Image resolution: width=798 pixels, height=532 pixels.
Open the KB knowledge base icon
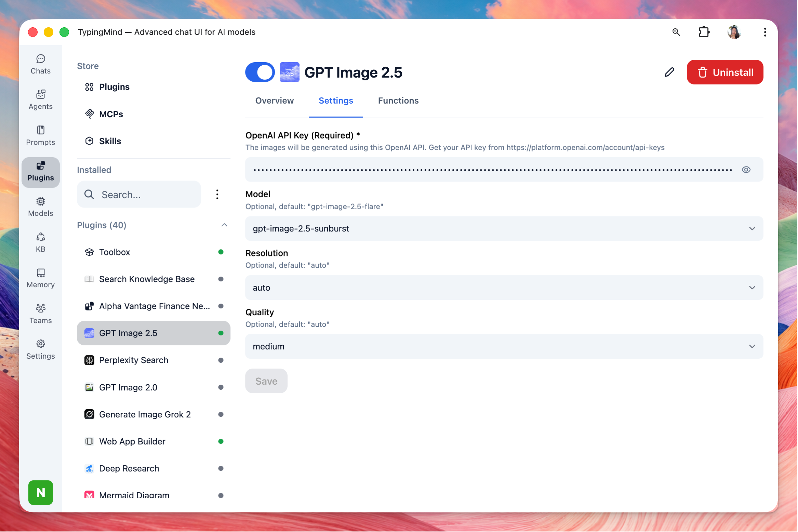40,242
